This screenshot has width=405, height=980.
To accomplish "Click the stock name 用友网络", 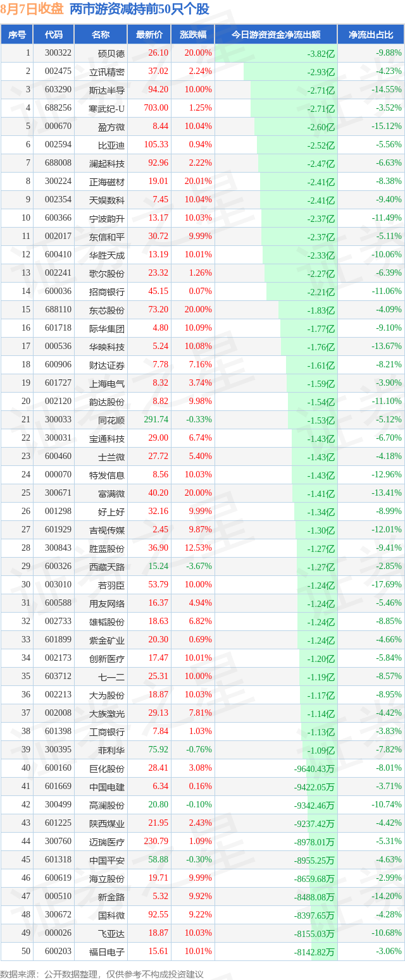I will point(107,603).
